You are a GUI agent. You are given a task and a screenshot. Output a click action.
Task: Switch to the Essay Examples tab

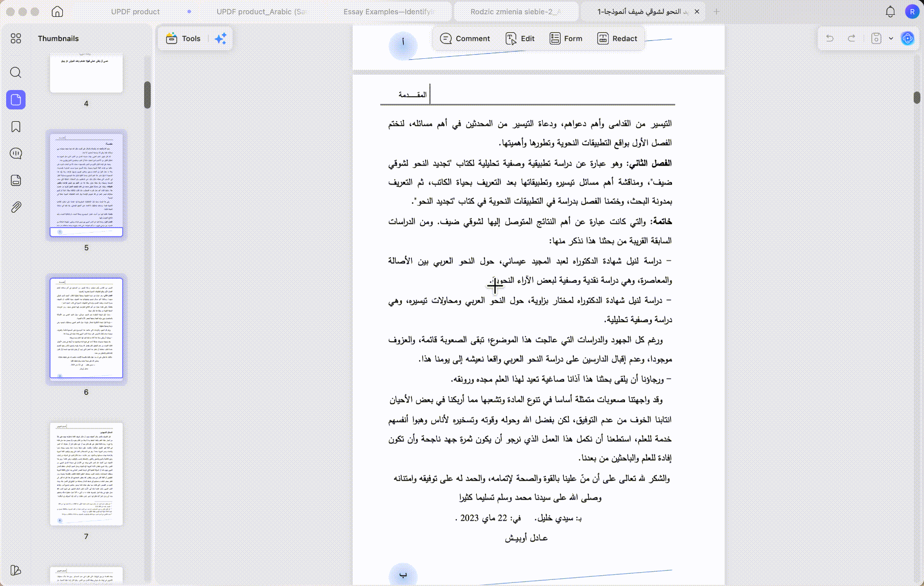(389, 11)
